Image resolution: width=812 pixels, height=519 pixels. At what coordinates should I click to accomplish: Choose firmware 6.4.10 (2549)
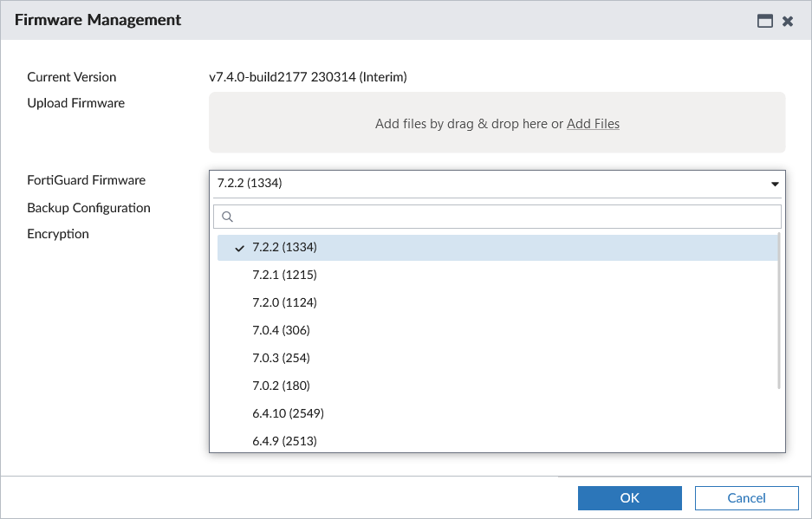pos(287,412)
